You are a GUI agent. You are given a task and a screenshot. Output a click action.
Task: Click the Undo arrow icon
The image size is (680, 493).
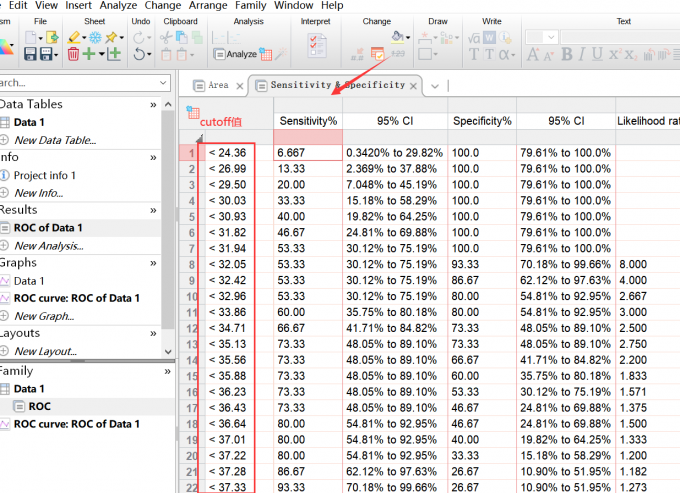[x=139, y=54]
